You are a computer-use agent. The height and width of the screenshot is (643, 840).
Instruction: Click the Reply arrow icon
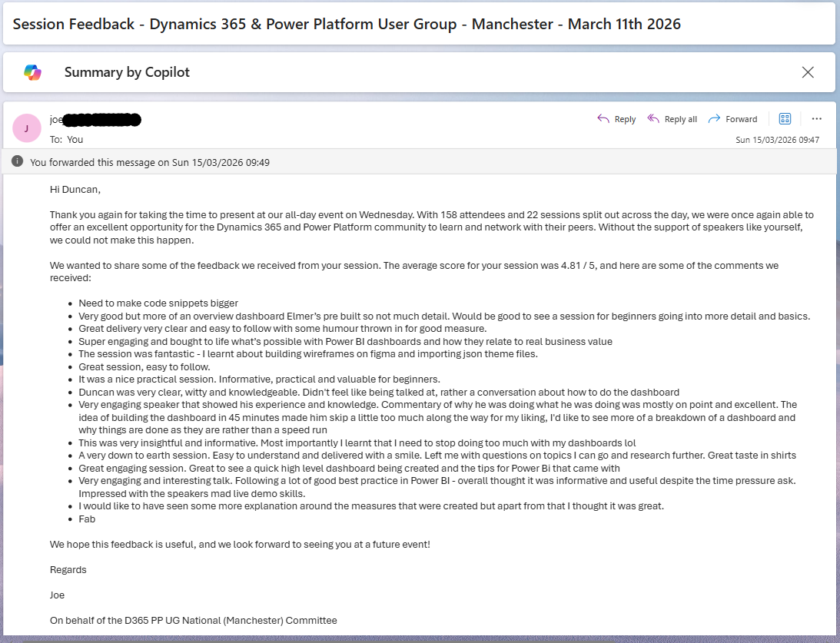pos(603,119)
